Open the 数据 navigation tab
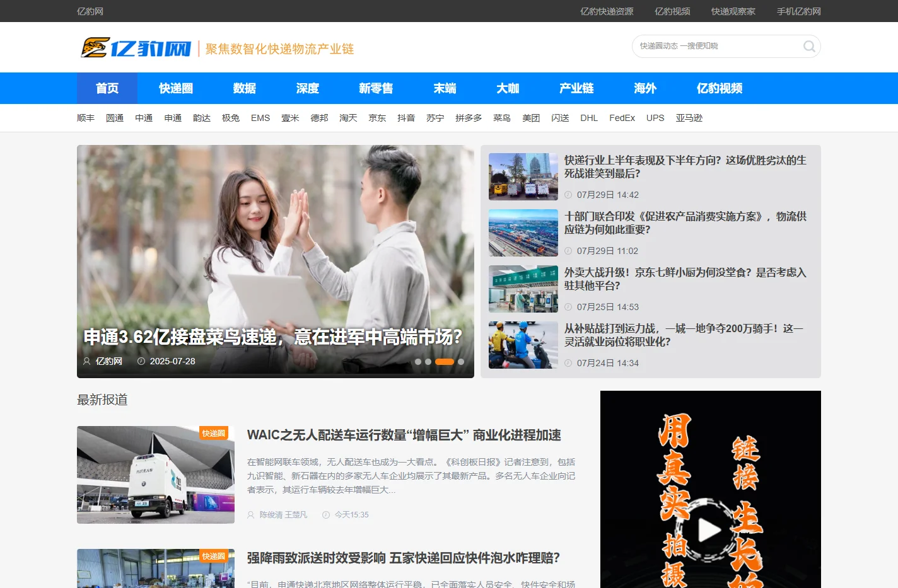This screenshot has height=588, width=898. 245,88
